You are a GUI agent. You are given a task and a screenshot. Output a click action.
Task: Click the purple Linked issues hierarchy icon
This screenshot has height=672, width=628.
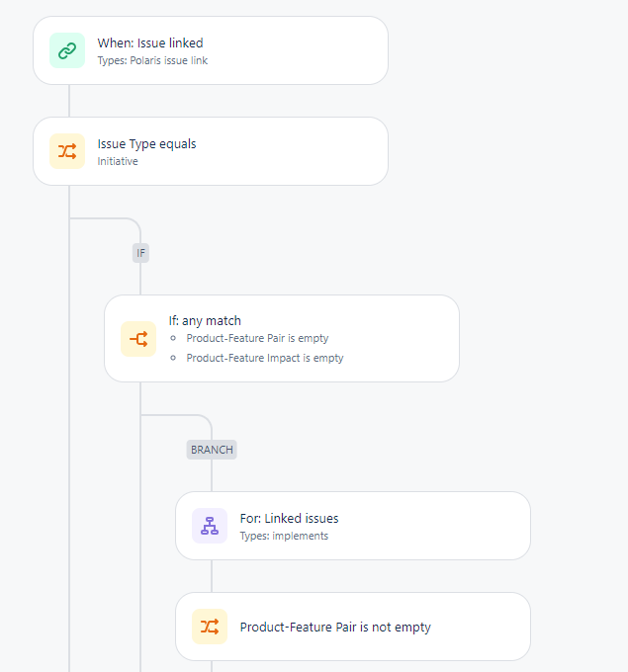click(210, 526)
